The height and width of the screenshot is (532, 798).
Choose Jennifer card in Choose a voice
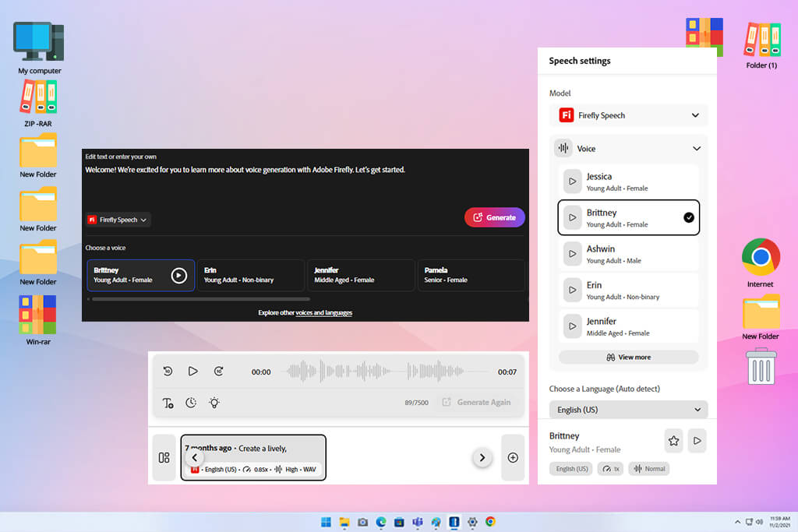tap(361, 275)
